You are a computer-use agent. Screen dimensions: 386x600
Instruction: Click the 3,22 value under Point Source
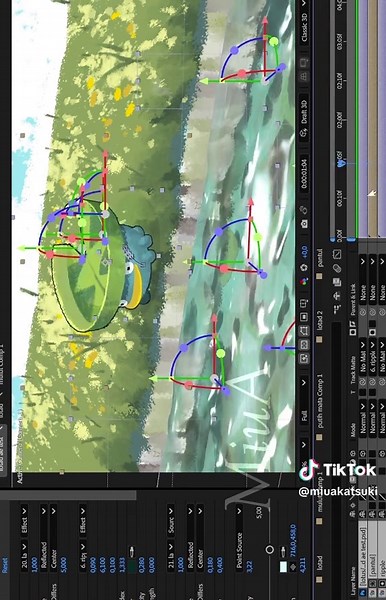point(249,566)
